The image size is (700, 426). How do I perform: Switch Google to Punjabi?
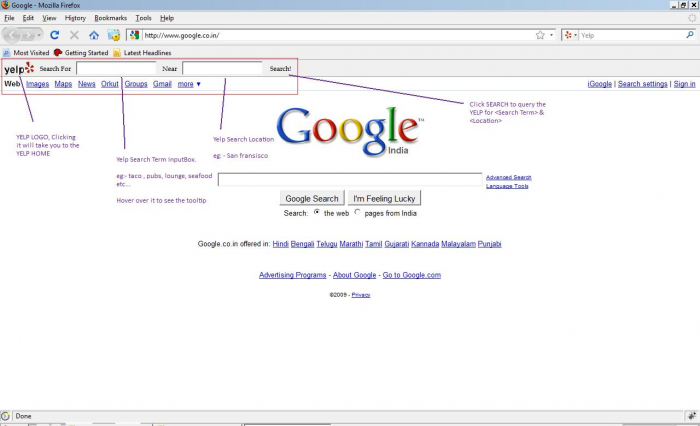(489, 244)
